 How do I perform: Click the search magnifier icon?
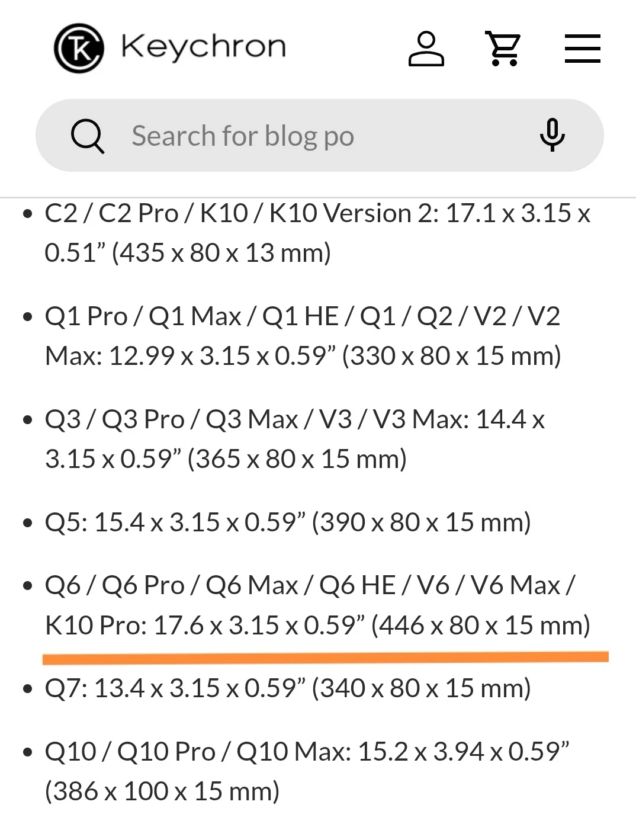coord(88,136)
